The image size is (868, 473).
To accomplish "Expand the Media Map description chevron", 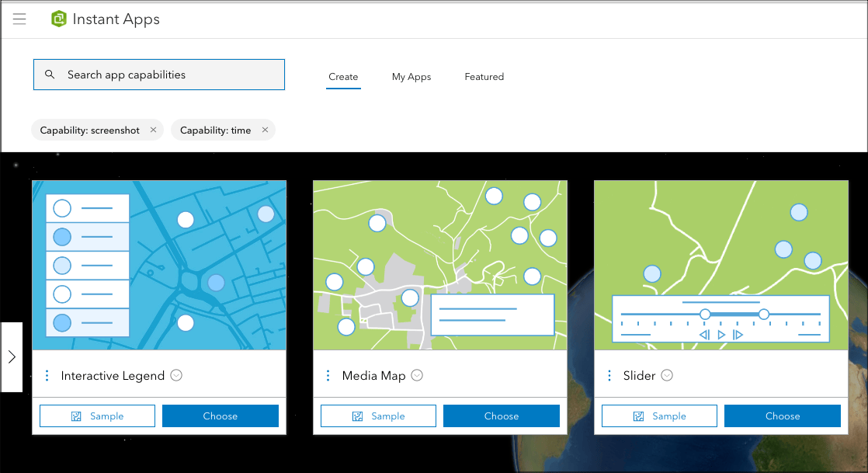I will [417, 375].
